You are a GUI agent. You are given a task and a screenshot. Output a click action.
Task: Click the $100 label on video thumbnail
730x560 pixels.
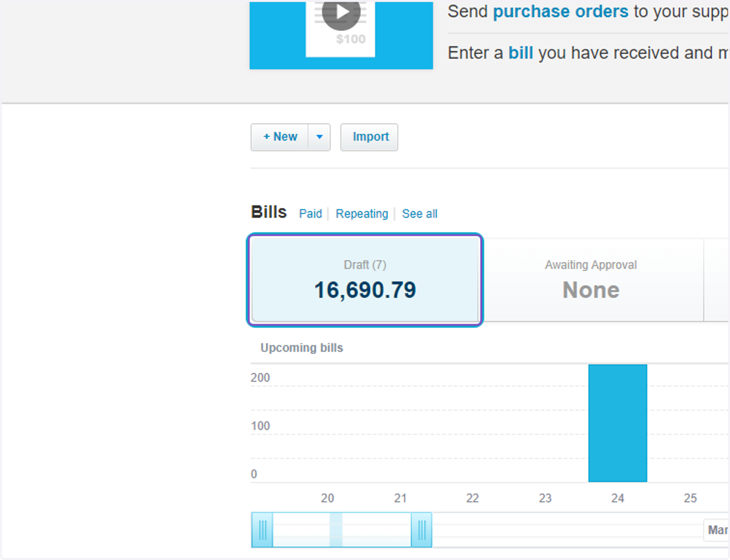tap(351, 40)
